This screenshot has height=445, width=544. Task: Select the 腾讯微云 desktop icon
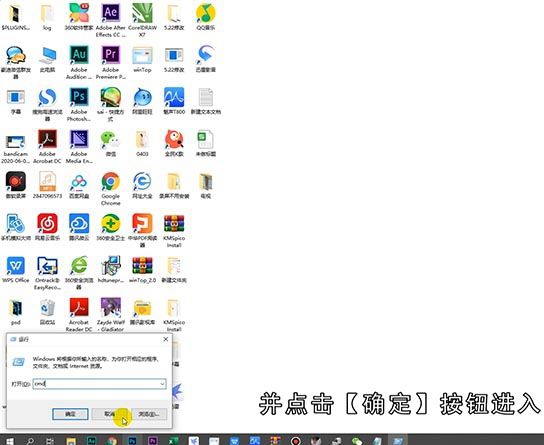coord(79,227)
